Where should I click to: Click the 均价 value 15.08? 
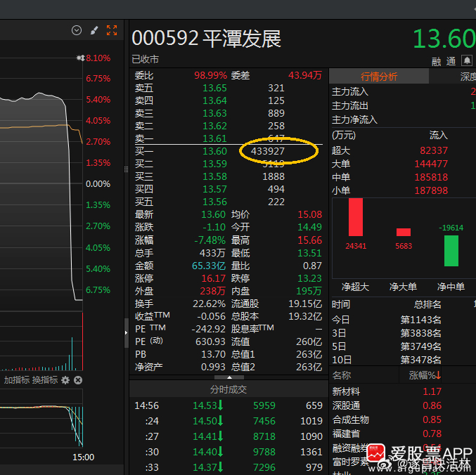pos(309,214)
